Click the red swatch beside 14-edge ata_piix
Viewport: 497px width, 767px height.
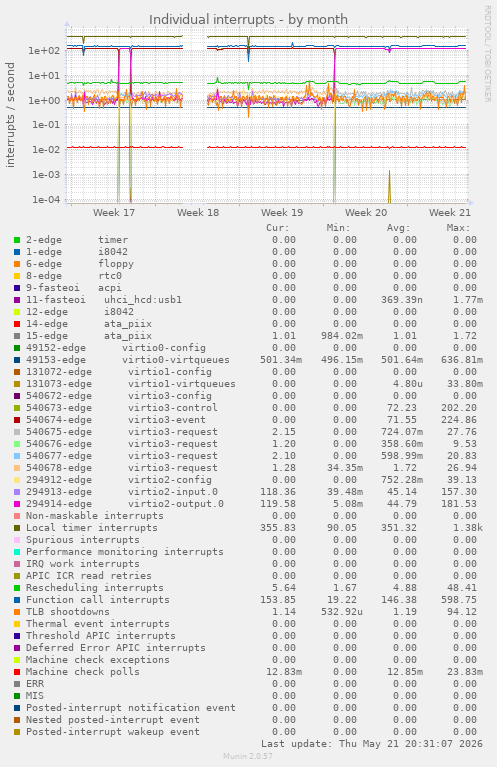[x=17, y=324]
